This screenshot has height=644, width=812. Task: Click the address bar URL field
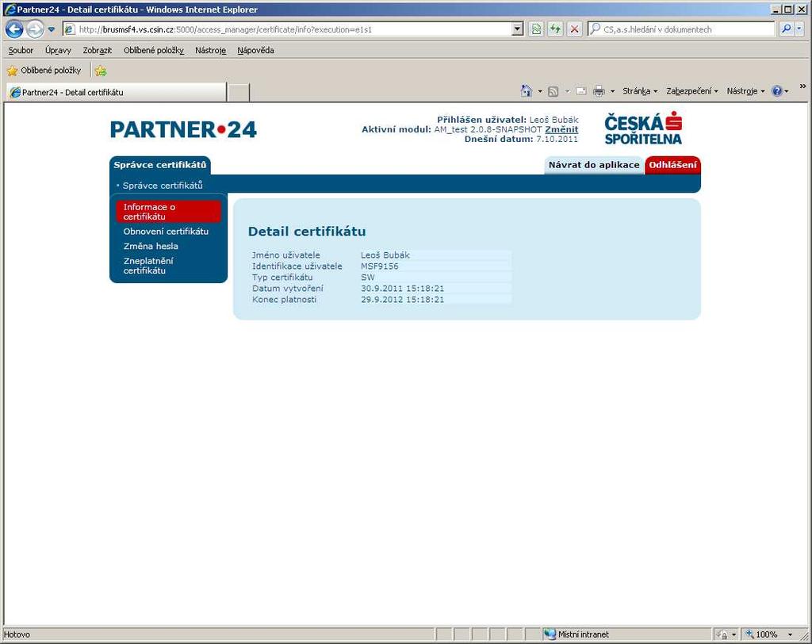[287, 29]
